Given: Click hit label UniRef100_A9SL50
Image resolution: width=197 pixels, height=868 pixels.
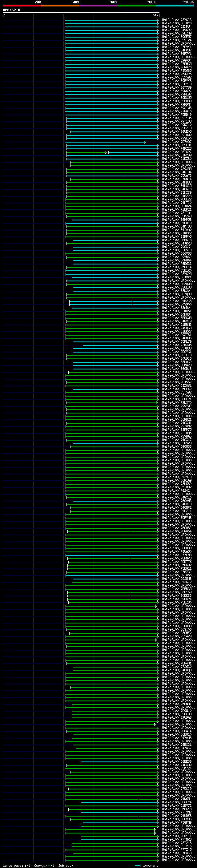Looking at the screenshot, I should [x=177, y=139].
